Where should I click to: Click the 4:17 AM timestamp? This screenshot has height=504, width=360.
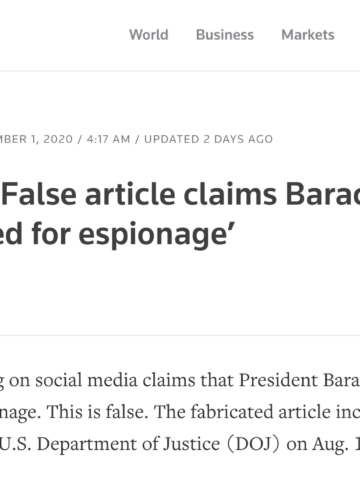tap(108, 139)
